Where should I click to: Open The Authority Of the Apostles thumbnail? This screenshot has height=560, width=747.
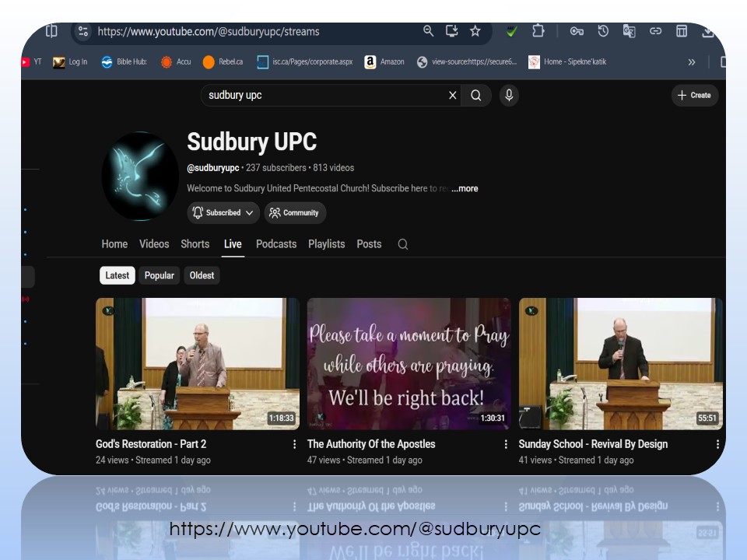click(x=409, y=364)
